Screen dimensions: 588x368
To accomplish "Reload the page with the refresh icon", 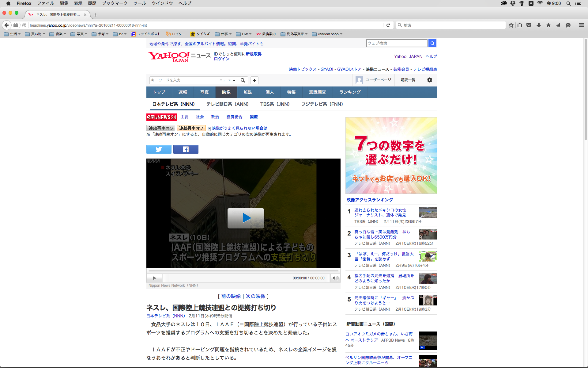I will pos(388,25).
